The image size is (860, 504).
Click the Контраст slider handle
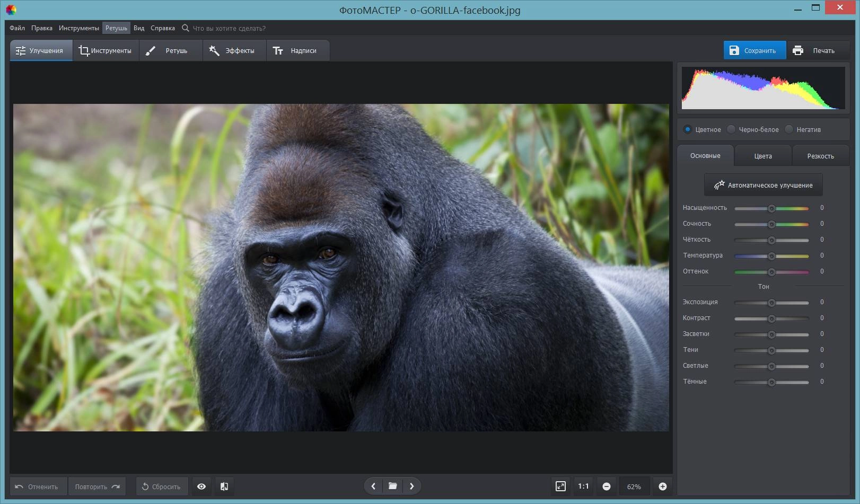click(x=771, y=319)
